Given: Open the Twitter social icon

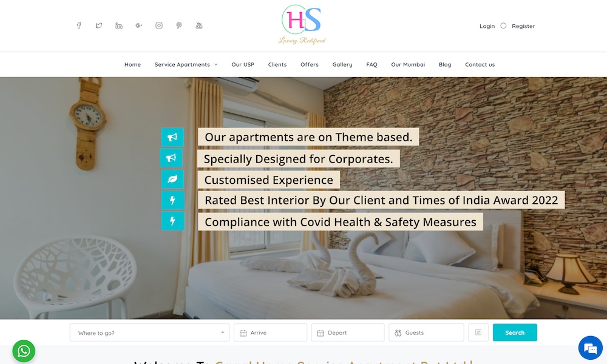Looking at the screenshot, I should (99, 25).
